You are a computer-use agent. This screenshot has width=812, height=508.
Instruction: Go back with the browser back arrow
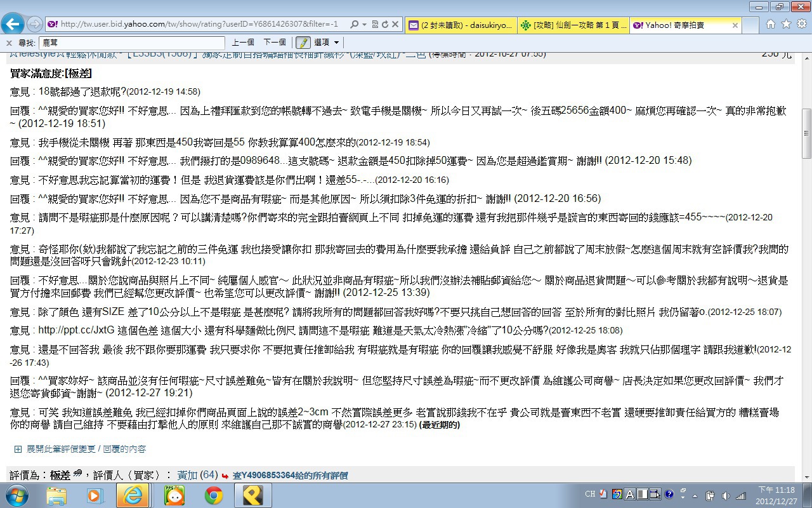coord(13,24)
